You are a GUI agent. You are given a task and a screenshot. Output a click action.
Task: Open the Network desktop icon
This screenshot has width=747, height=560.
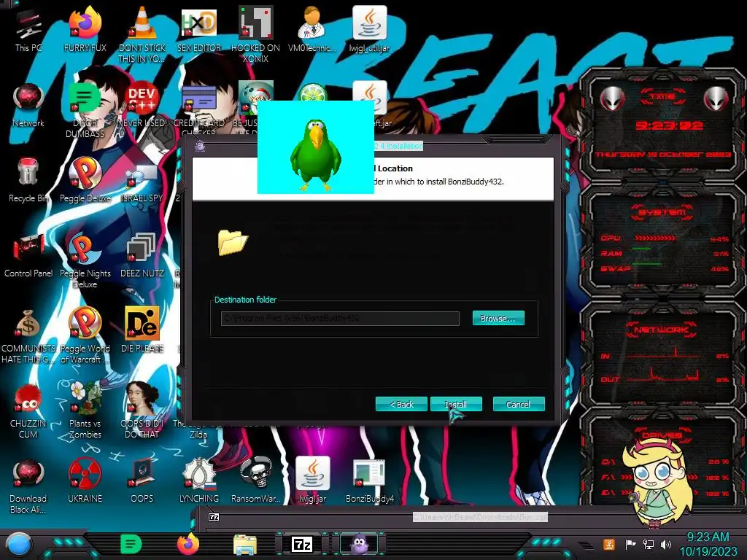pyautogui.click(x=28, y=105)
